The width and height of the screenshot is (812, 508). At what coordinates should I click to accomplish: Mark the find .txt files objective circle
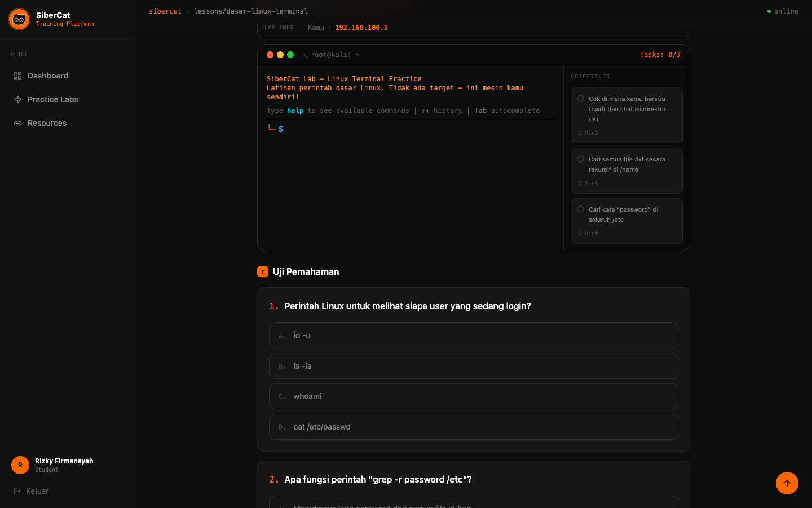pos(580,159)
